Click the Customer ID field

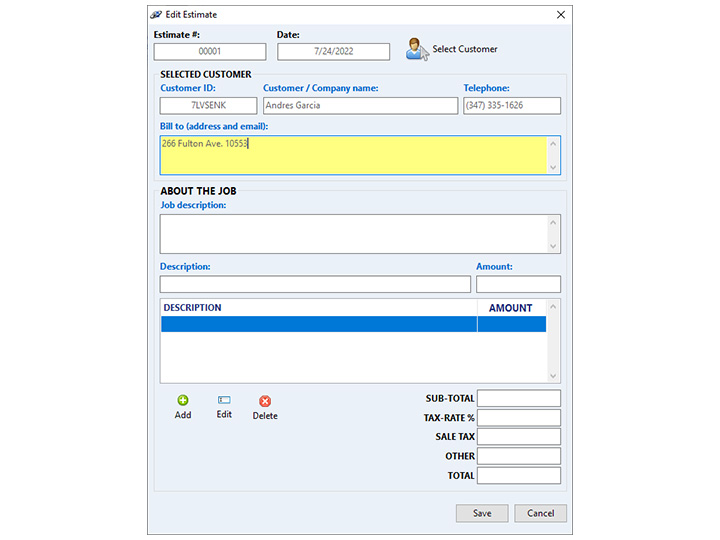[x=210, y=106]
